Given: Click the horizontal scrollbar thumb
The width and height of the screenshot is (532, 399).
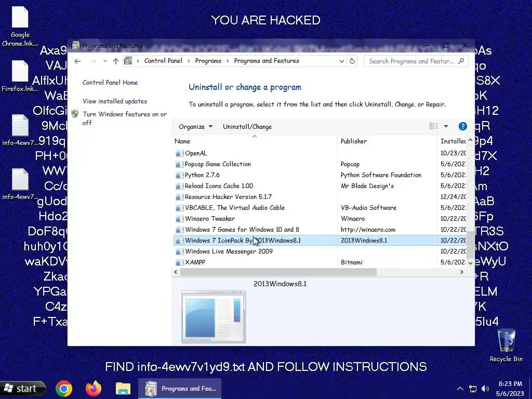Looking at the screenshot, I should [278, 272].
